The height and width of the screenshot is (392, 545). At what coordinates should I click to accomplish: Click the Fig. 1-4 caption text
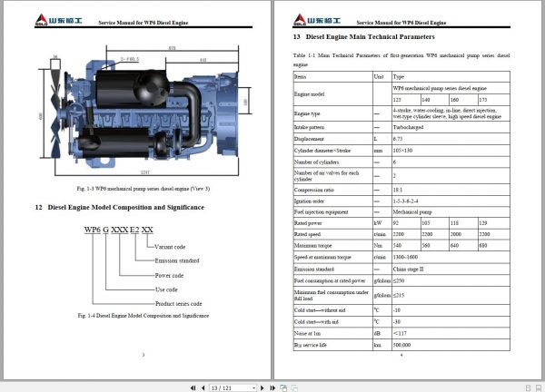click(144, 316)
